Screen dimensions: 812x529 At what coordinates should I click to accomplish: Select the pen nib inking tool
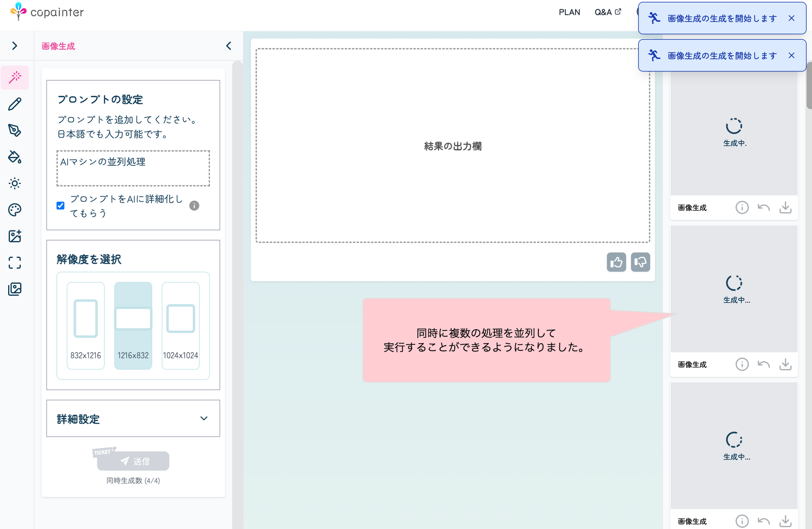(15, 130)
